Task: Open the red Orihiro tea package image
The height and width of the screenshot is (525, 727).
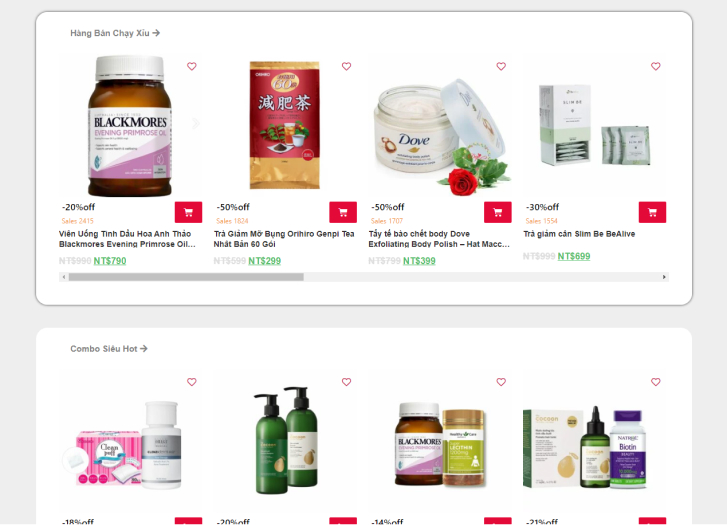Action: tap(285, 125)
